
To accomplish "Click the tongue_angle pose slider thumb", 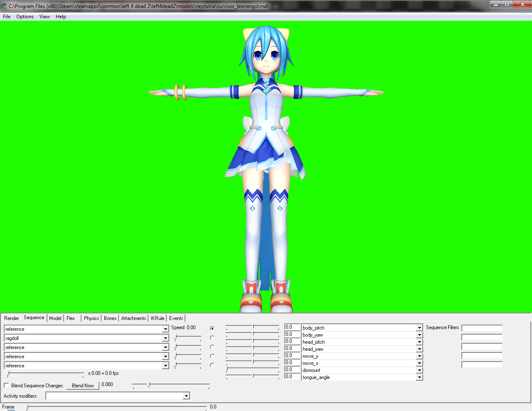I will pos(254,376).
